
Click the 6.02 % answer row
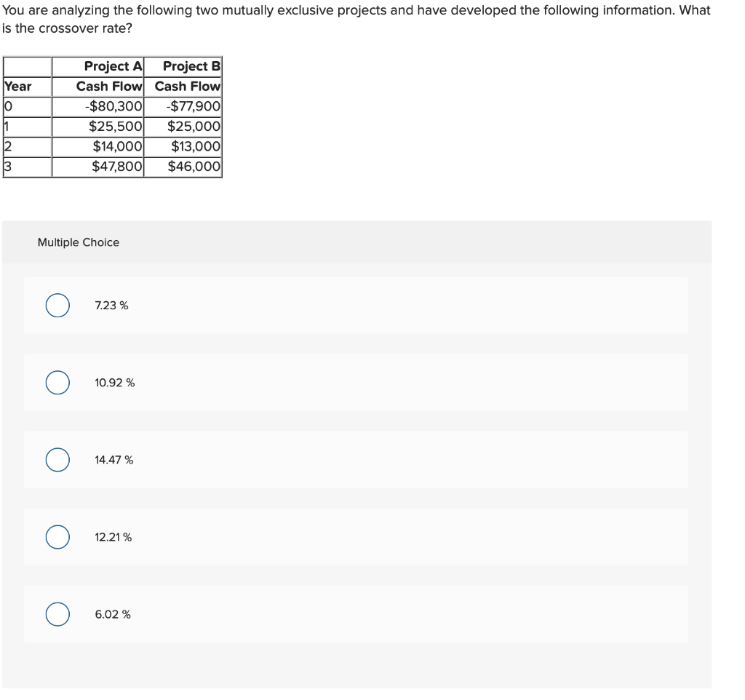[x=356, y=614]
